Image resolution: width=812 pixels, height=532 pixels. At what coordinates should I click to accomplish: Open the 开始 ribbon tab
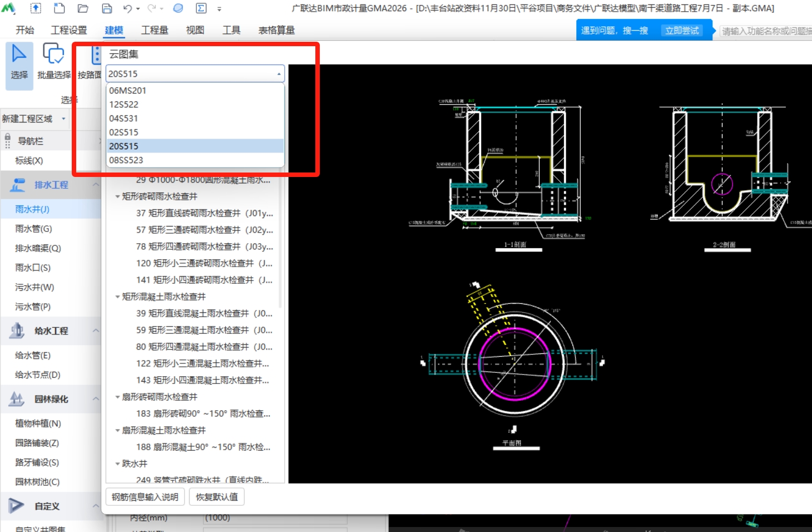[24, 30]
